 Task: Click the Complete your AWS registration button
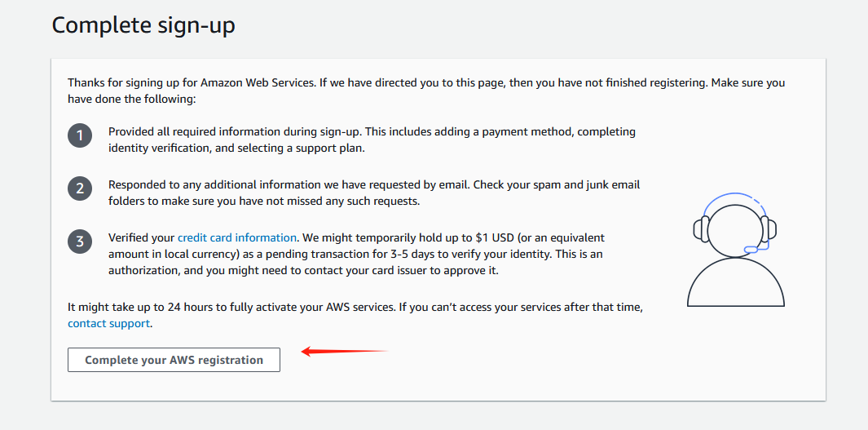pos(174,360)
